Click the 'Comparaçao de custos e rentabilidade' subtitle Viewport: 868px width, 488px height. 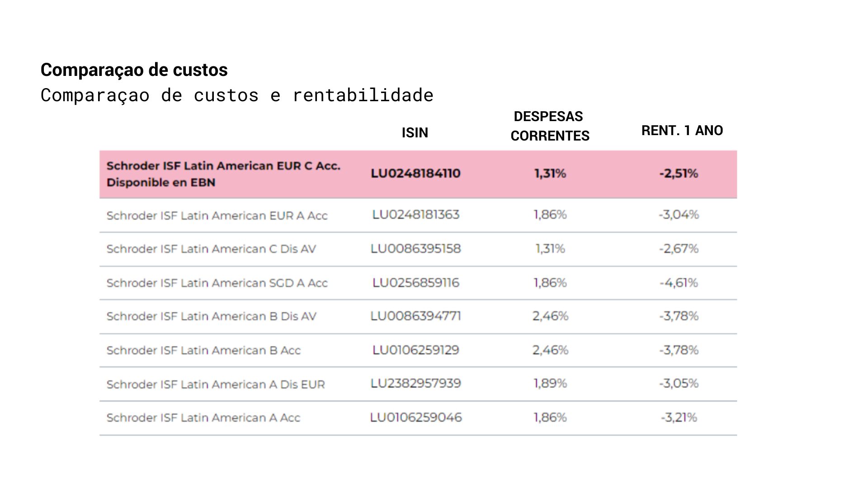click(237, 95)
